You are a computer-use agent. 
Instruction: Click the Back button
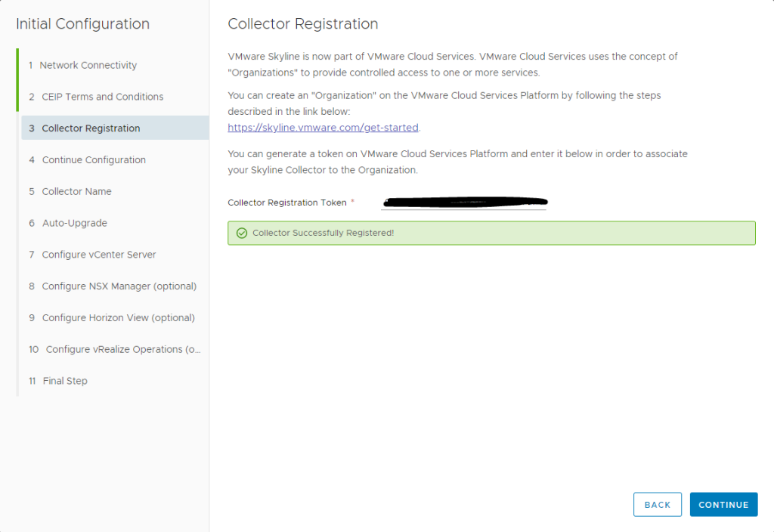coord(658,504)
